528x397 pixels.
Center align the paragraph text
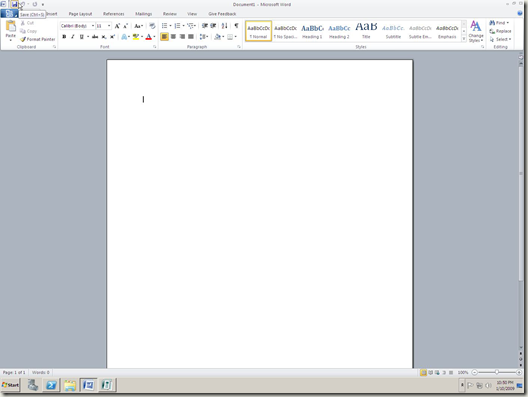173,36
